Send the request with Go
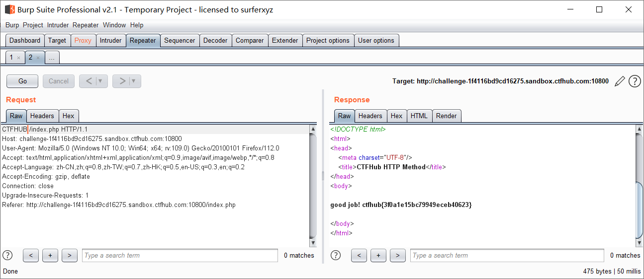The image size is (644, 279). (23, 81)
